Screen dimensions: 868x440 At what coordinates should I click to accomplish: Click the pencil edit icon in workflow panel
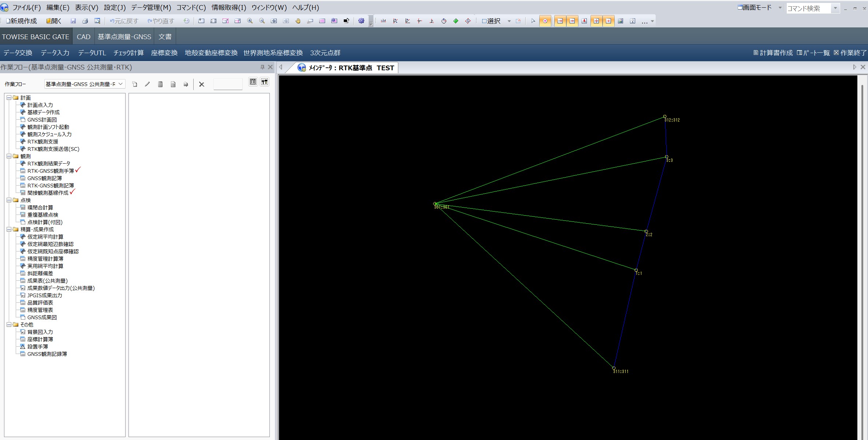pos(148,84)
